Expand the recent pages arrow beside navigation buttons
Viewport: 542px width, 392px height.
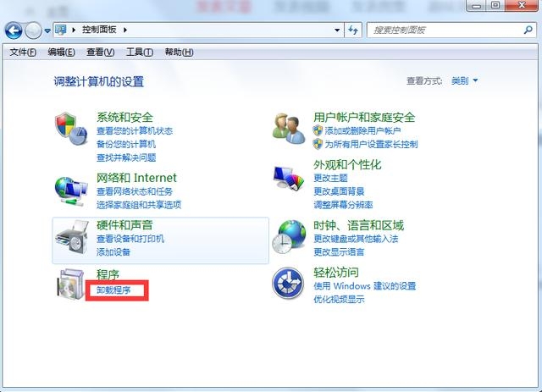pyautogui.click(x=47, y=31)
